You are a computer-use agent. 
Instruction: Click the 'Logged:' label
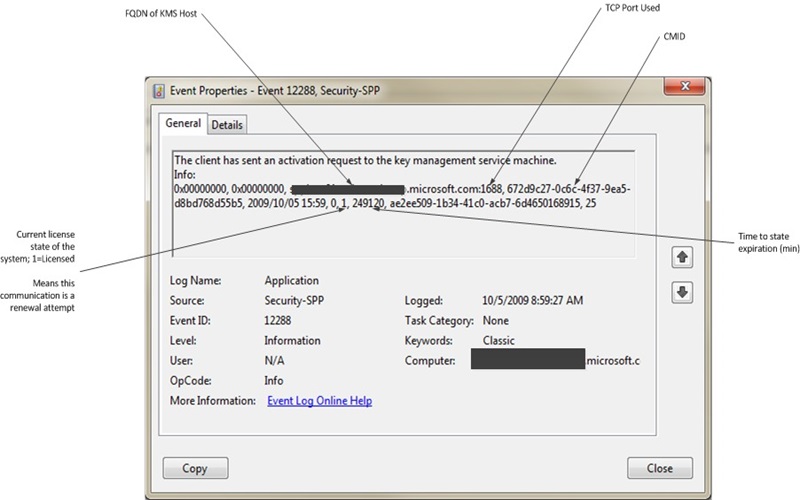point(423,301)
